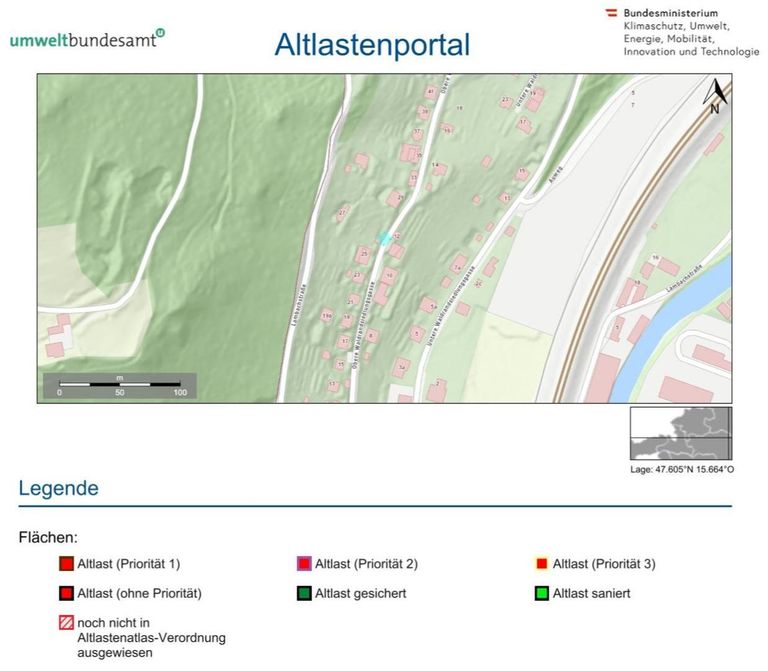The height and width of the screenshot is (671, 768).
Task: Click the Bundesministerium Klimaschutz text block
Action: coord(691,32)
